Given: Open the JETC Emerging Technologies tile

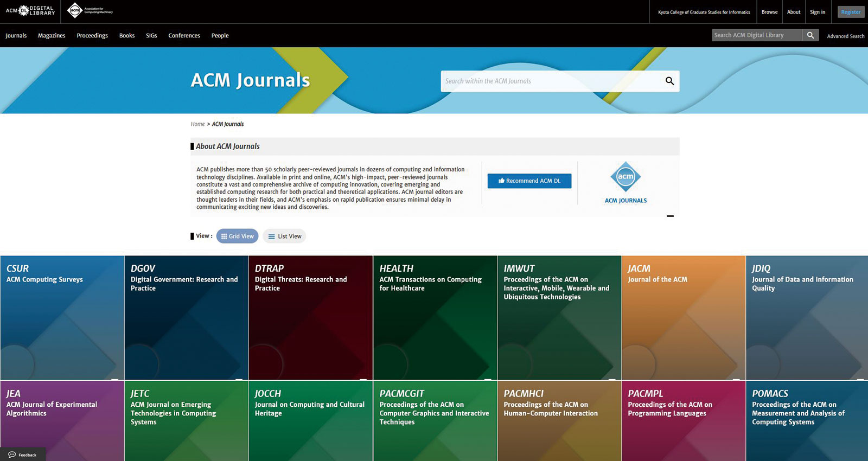Looking at the screenshot, I should click(x=187, y=421).
